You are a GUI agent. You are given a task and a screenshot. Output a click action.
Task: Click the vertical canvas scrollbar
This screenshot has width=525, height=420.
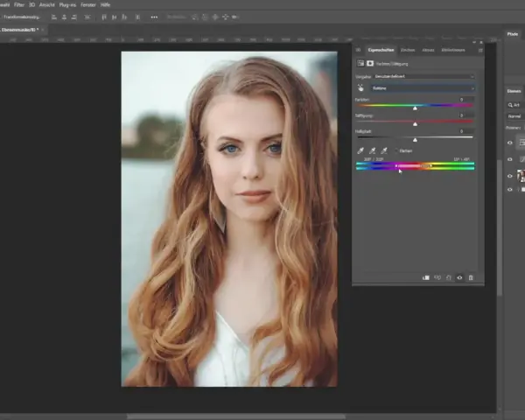(500, 227)
